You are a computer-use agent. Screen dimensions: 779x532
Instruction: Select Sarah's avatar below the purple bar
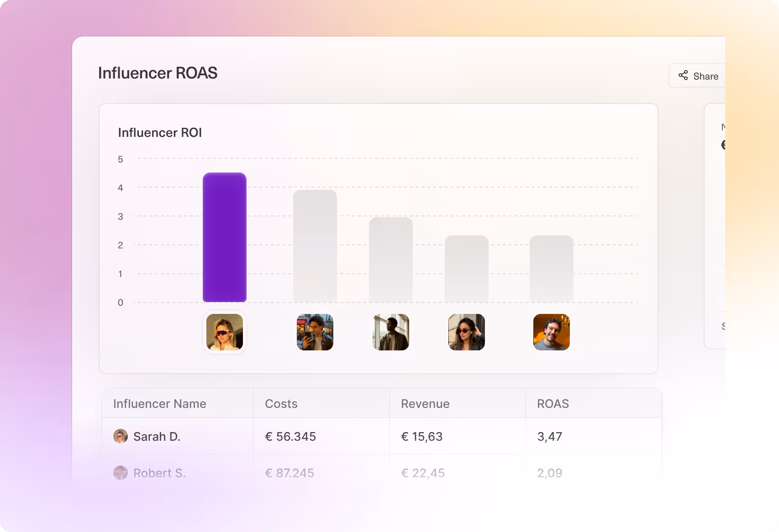point(225,332)
